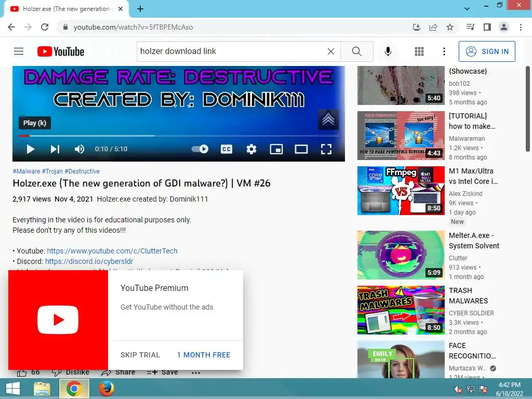Viewport: 532px width, 399px height.
Task: Click the browser forward arrow
Action: coord(28,27)
